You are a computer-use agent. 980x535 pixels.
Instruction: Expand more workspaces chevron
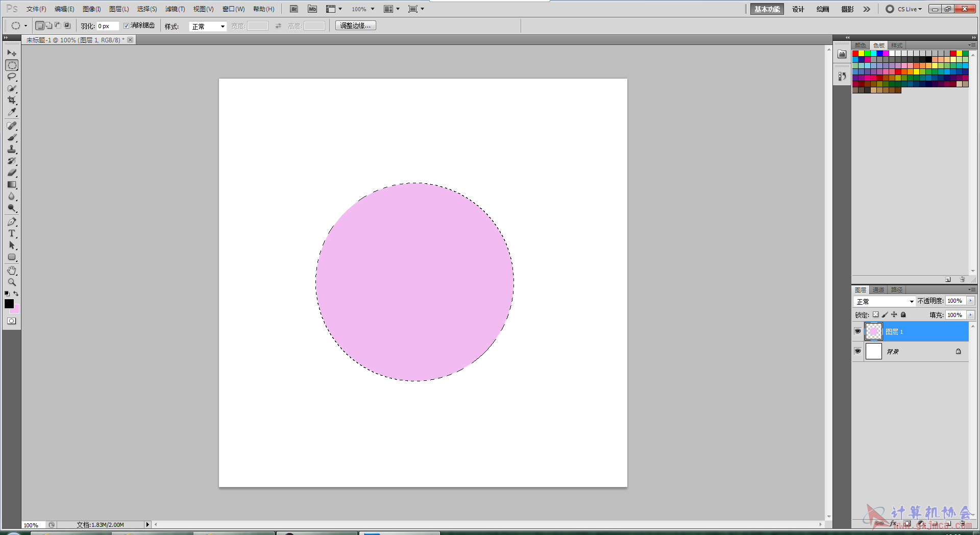coord(867,9)
